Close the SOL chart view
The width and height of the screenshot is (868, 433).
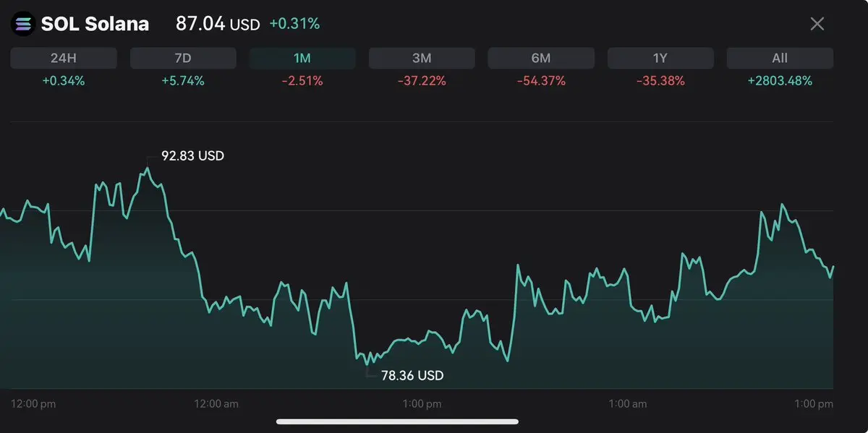click(x=817, y=24)
